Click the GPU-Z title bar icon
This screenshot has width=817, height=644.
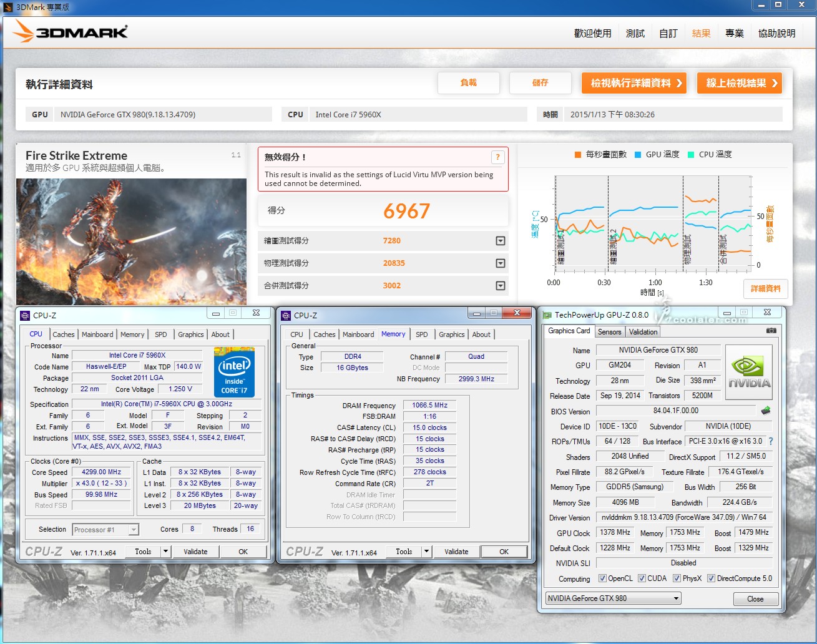point(547,315)
